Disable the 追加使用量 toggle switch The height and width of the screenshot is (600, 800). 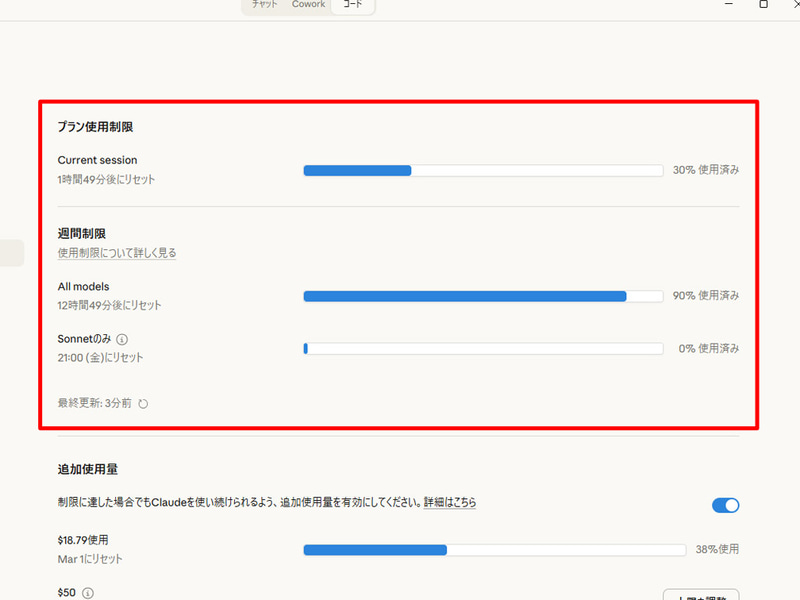pyautogui.click(x=725, y=505)
